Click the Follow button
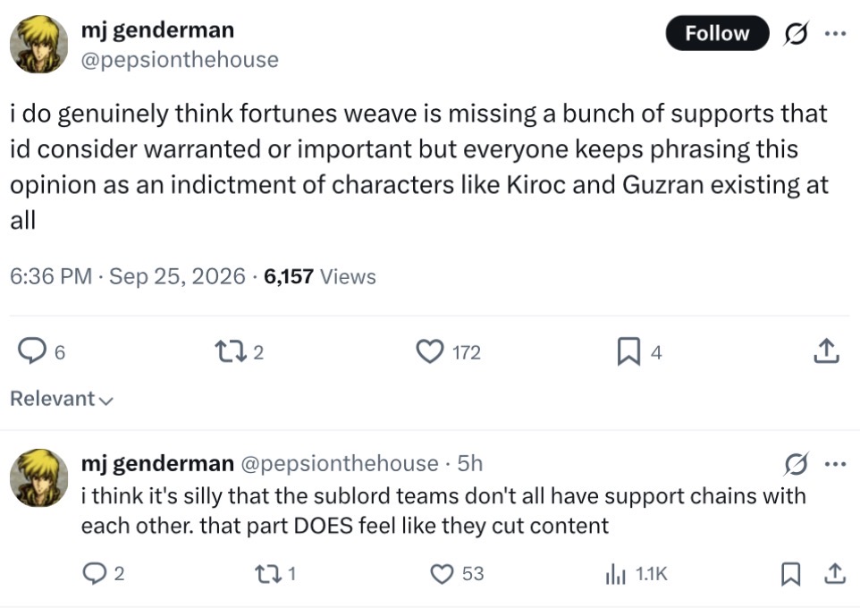Screen dimensions: 860x616 tap(717, 33)
